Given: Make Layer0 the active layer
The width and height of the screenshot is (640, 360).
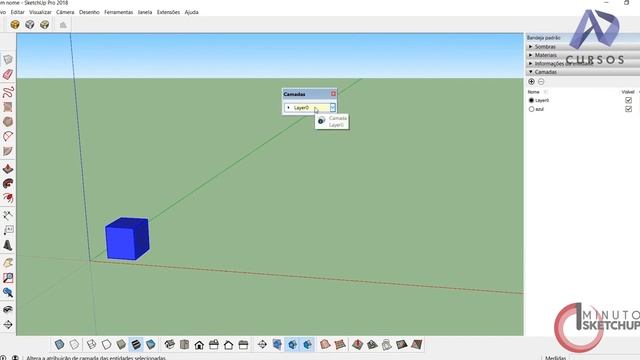Looking at the screenshot, I should tap(531, 100).
